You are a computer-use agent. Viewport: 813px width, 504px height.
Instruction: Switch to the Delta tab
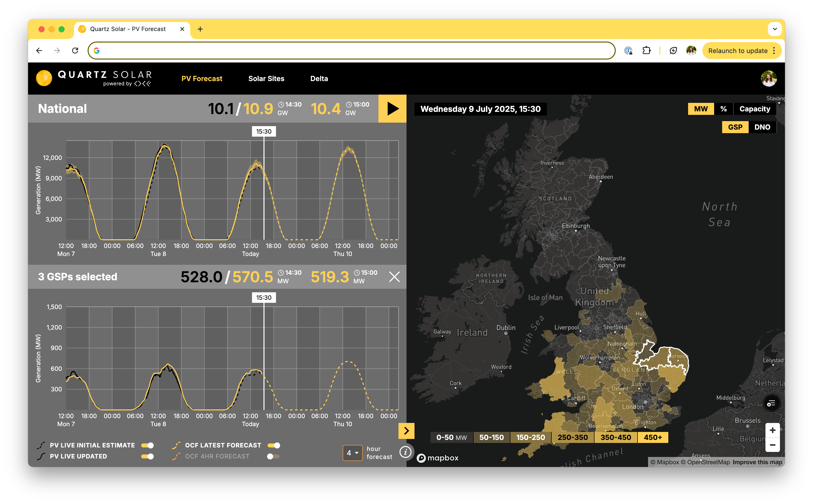tap(319, 79)
